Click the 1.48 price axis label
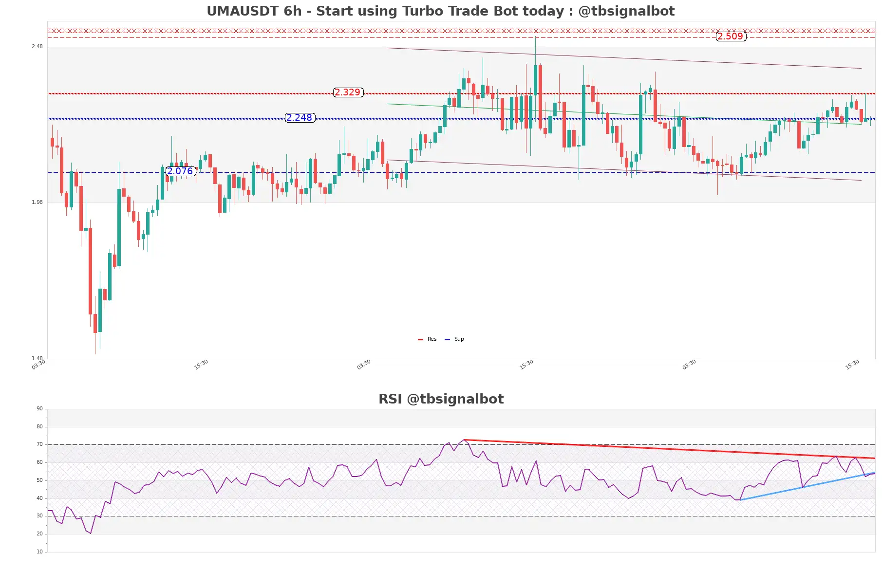The width and height of the screenshot is (882, 588). [x=37, y=358]
